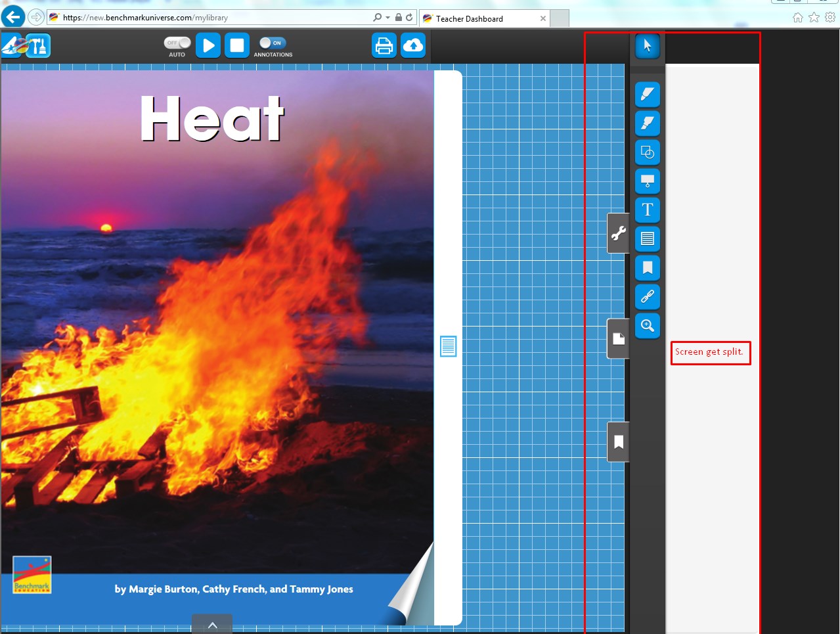Click the Print icon
This screenshot has height=634, width=840.
(x=384, y=45)
